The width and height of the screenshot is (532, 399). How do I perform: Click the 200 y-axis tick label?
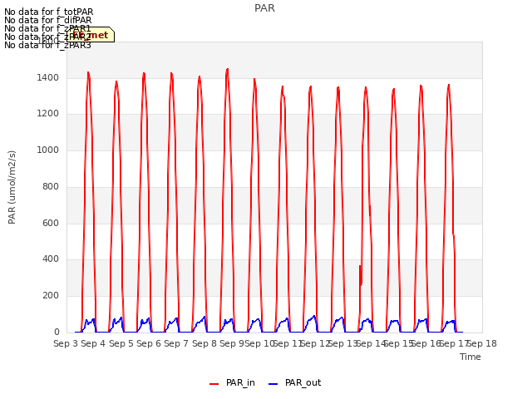click(x=51, y=296)
